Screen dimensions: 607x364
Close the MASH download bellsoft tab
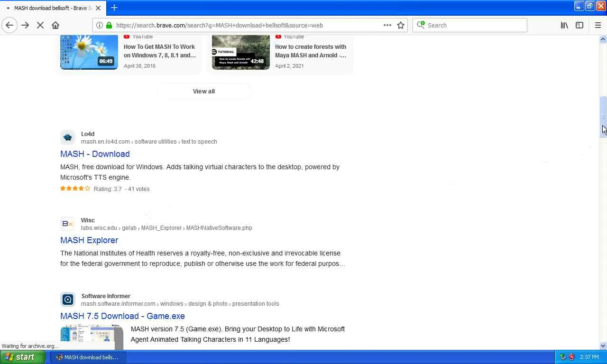click(98, 8)
